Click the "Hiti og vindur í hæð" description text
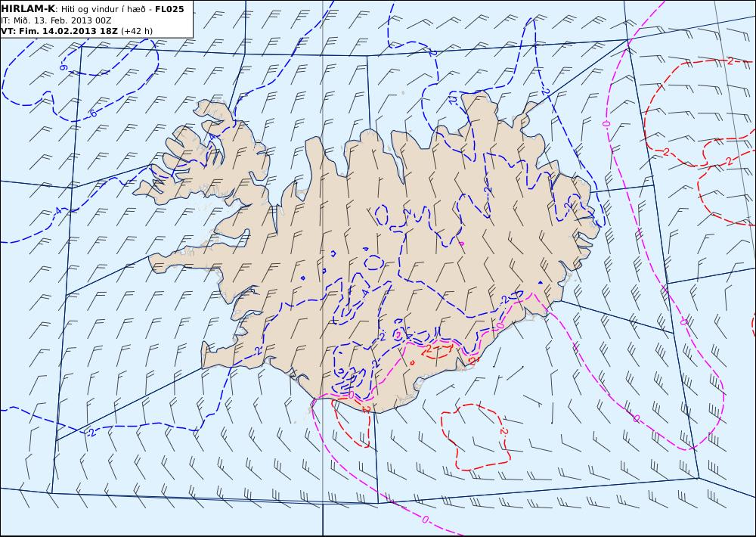756x537 pixels. click(103, 9)
